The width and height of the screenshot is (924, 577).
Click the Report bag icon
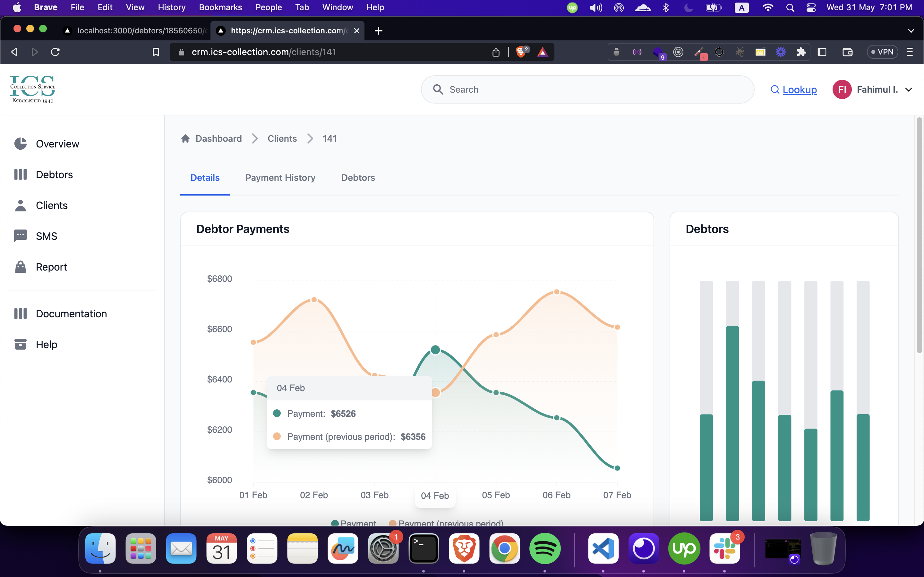(x=20, y=267)
